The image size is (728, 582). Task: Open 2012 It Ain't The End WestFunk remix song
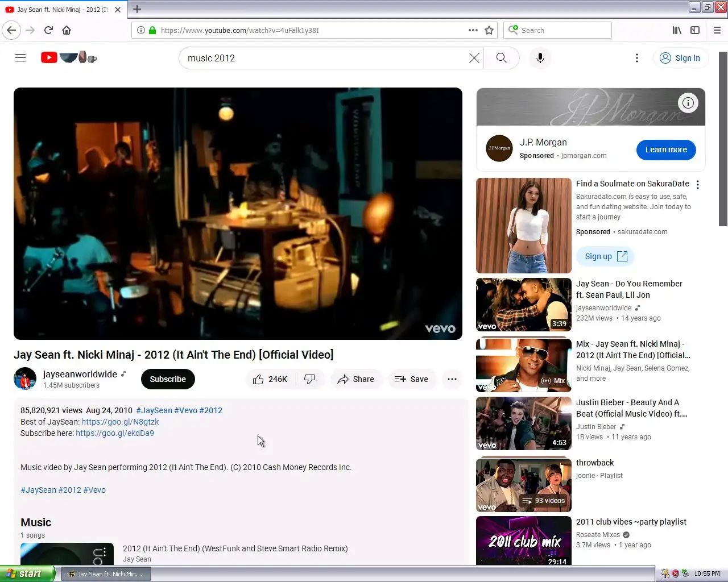[235, 548]
